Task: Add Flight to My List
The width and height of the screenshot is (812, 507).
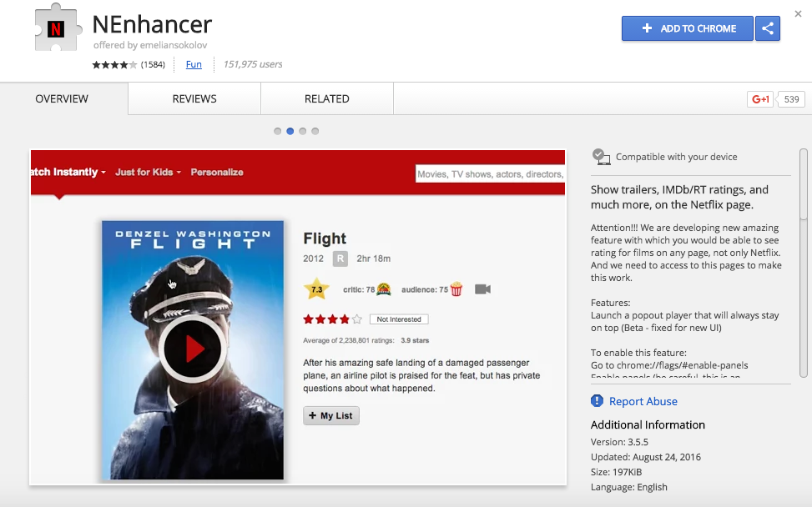Action: coord(331,415)
